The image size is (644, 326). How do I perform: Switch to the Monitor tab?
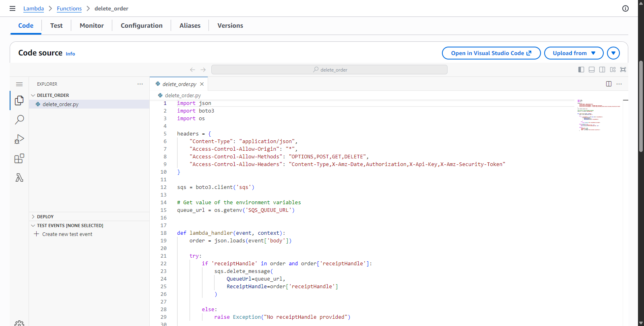point(92,25)
